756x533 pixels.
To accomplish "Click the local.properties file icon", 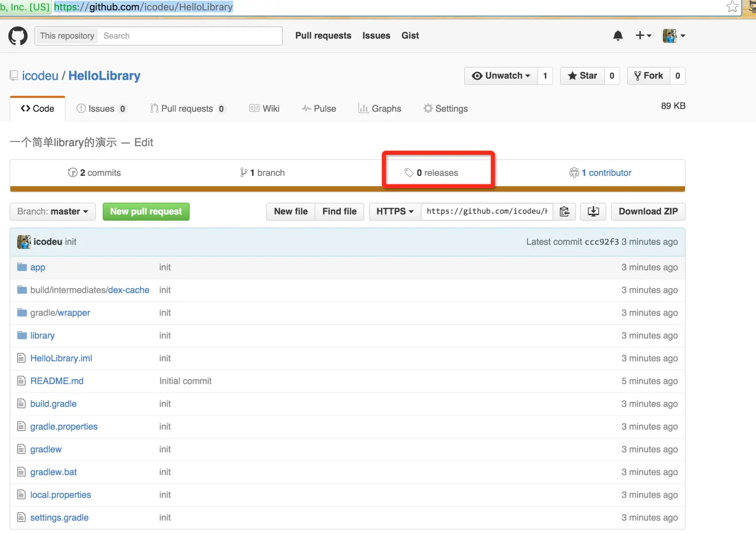I will [x=21, y=495].
